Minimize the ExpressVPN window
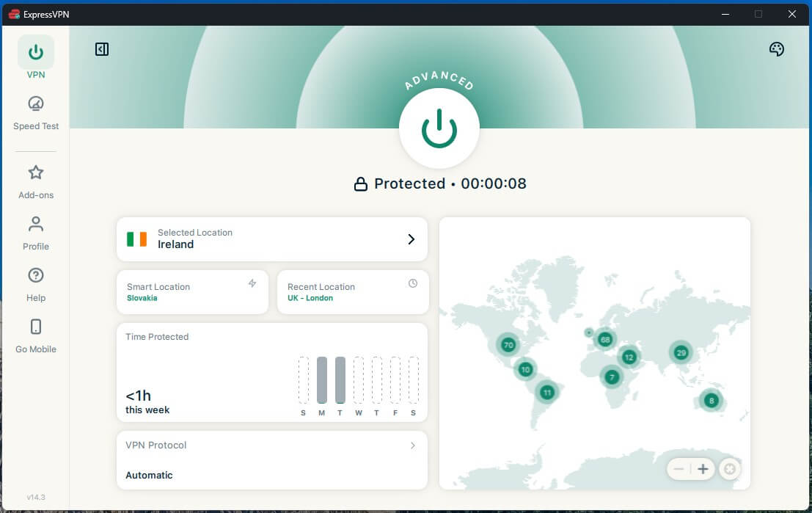812x513 pixels. [x=725, y=14]
